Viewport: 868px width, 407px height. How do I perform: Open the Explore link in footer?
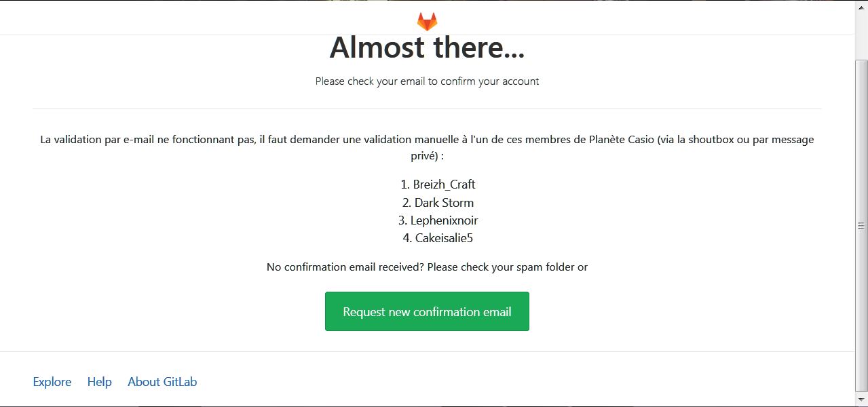pos(52,382)
